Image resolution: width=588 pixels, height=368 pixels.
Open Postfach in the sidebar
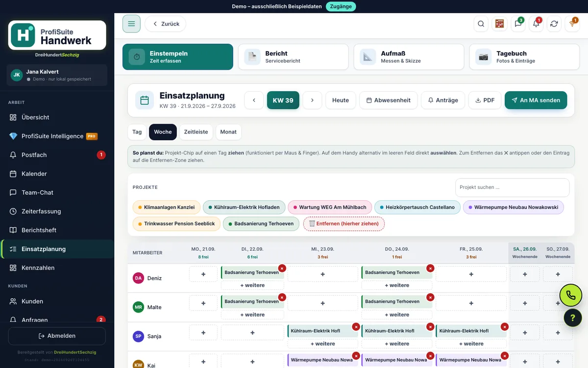pyautogui.click(x=57, y=155)
